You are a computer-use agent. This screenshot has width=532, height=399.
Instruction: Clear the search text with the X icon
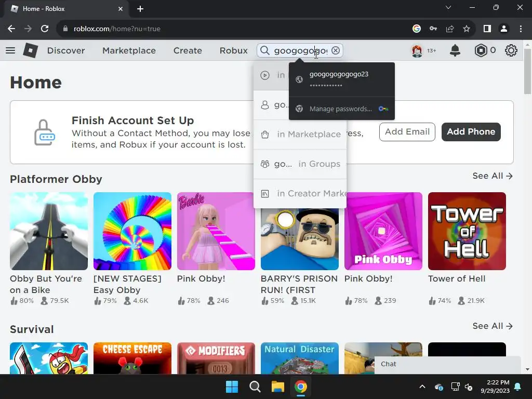[x=336, y=50]
